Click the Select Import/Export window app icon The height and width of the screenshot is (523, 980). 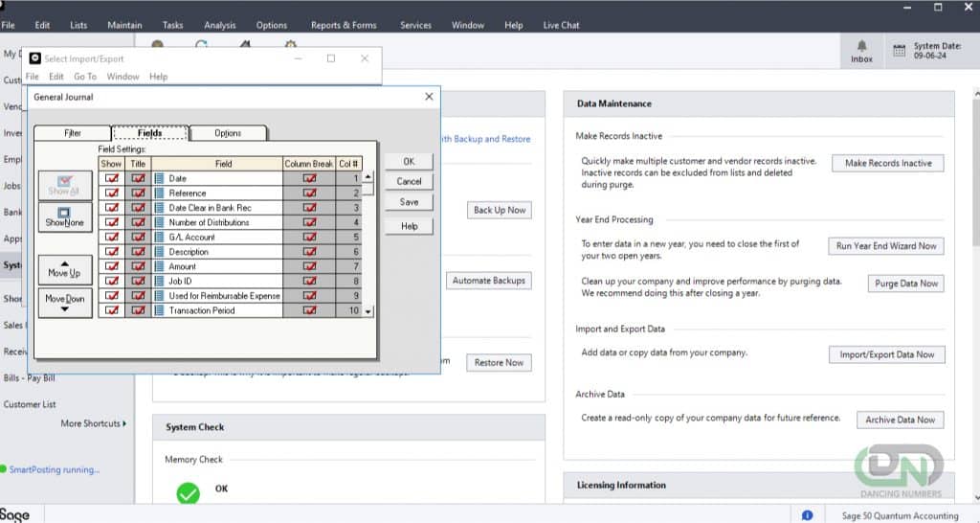[x=35, y=58]
